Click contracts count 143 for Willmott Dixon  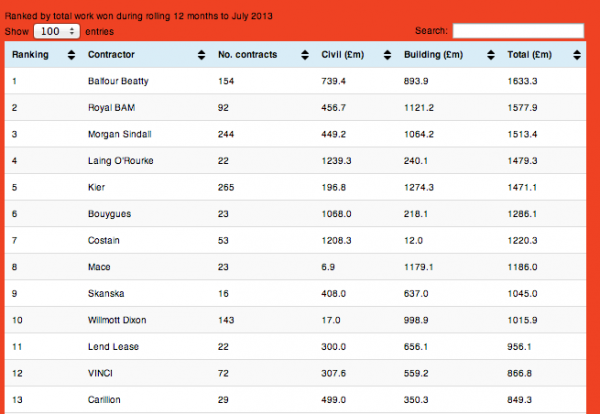click(226, 320)
